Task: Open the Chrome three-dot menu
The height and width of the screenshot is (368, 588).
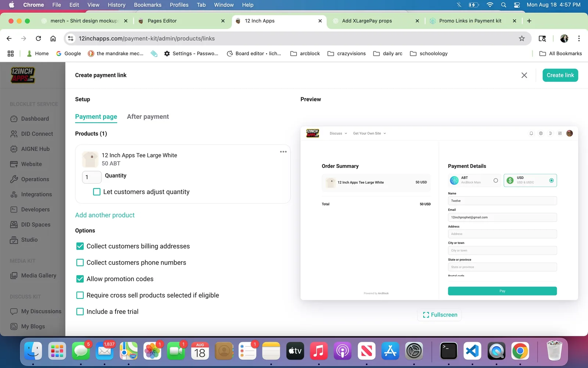Action: [579, 38]
